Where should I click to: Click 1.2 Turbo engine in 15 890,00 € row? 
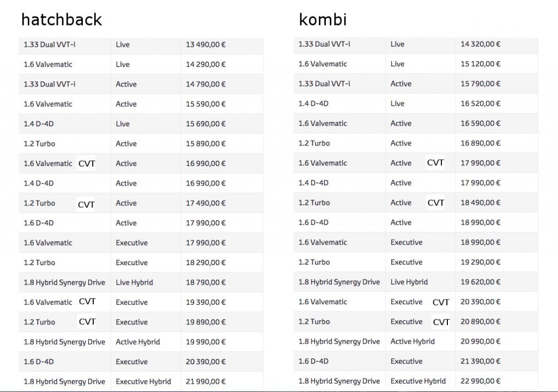[x=39, y=144]
